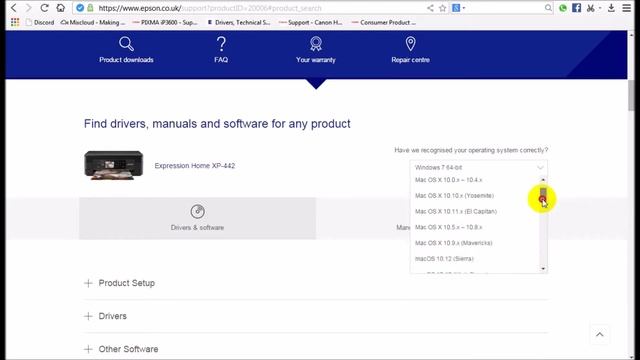Switch to Drivers & software tab
The image size is (640, 360).
tap(198, 218)
